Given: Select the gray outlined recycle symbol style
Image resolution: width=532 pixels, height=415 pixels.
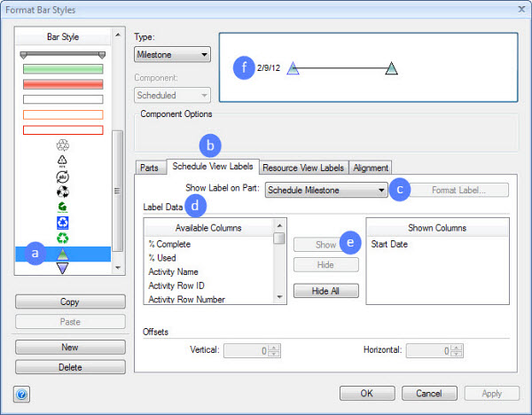Looking at the screenshot, I should [x=62, y=145].
